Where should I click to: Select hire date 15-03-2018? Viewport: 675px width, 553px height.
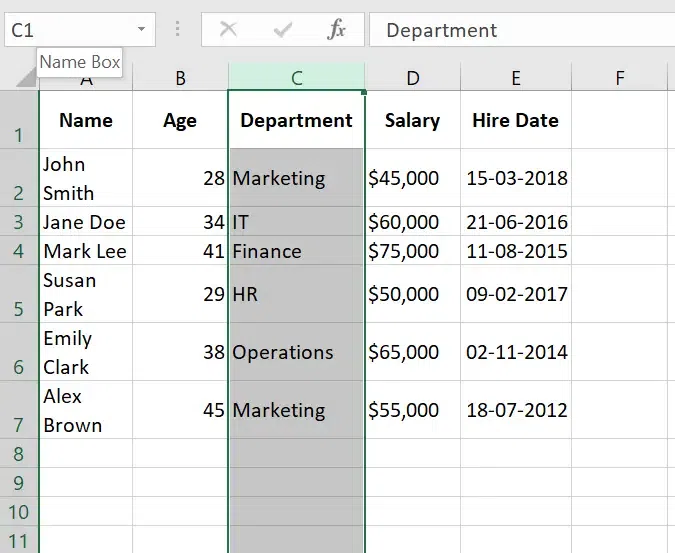pyautogui.click(x=516, y=178)
